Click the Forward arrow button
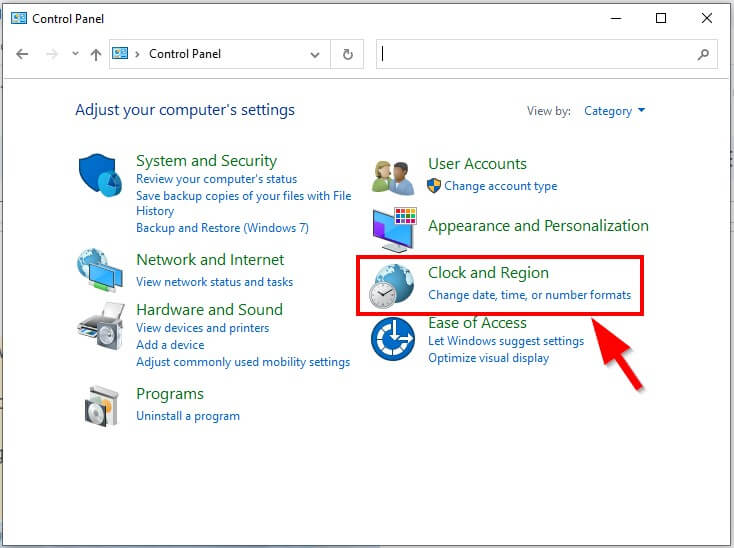This screenshot has height=548, width=734. [51, 54]
